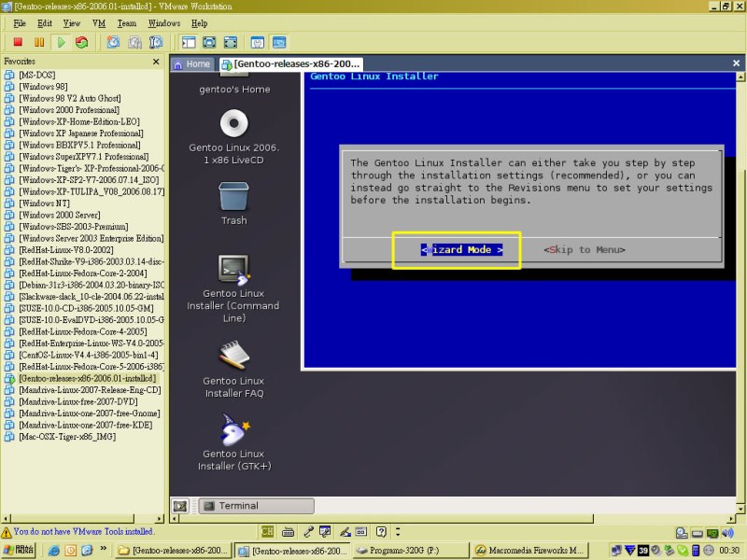
Task: Click the VMware Tools warning icon
Action: click(x=7, y=531)
